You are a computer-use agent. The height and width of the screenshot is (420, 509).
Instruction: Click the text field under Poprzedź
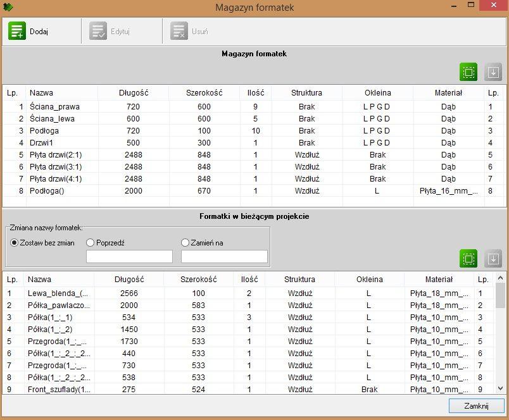click(x=129, y=256)
